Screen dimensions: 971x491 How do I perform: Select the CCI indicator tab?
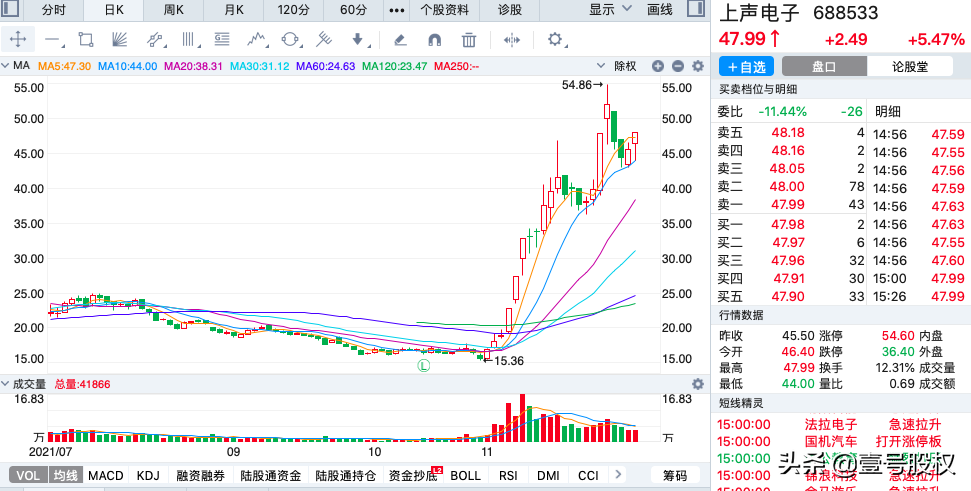[x=588, y=476]
